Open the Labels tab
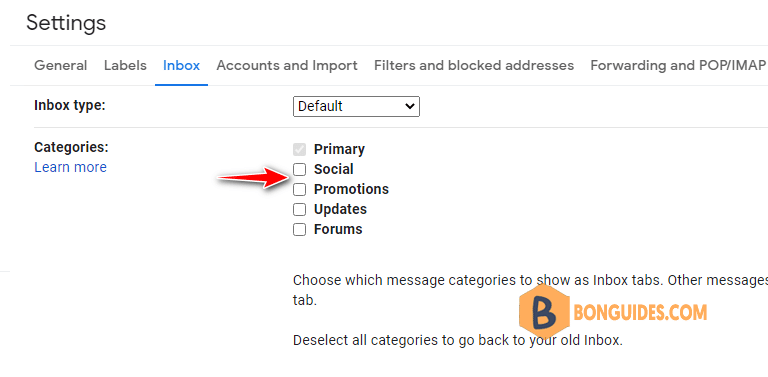 (x=125, y=66)
